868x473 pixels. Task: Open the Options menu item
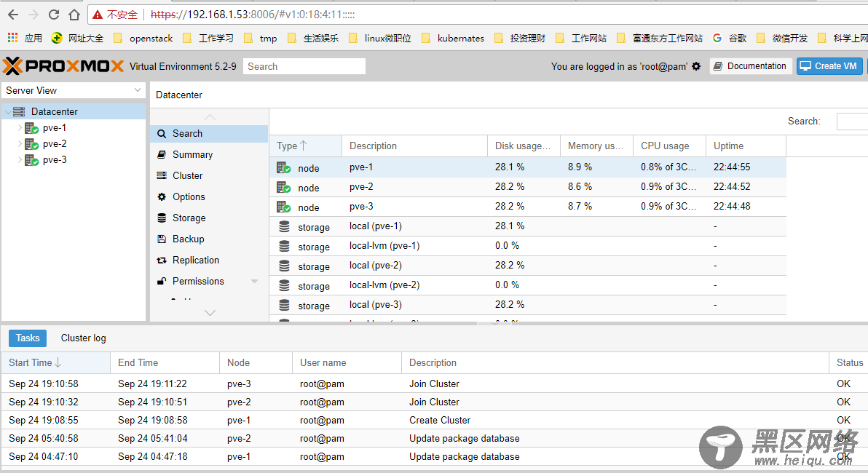(209, 197)
